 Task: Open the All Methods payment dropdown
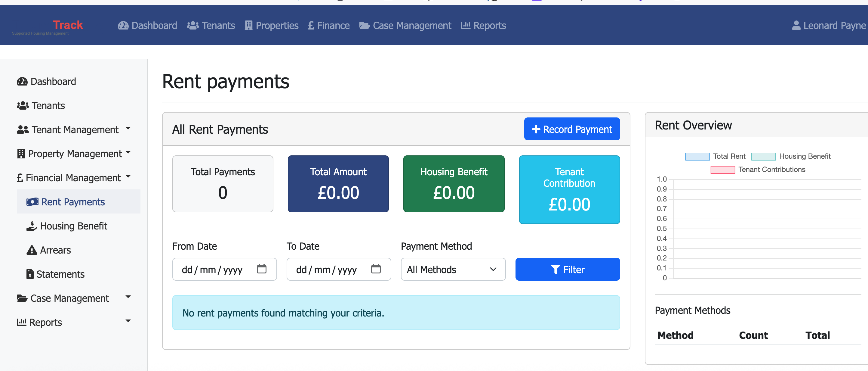(x=453, y=269)
